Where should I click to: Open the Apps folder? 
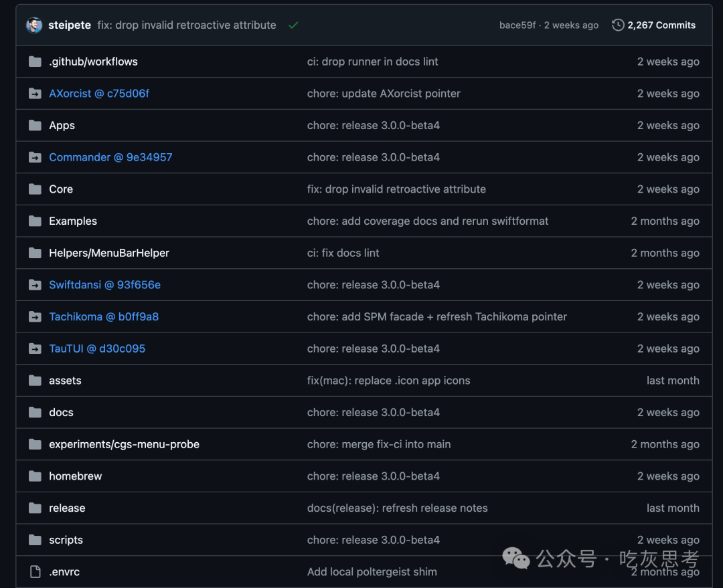click(62, 125)
